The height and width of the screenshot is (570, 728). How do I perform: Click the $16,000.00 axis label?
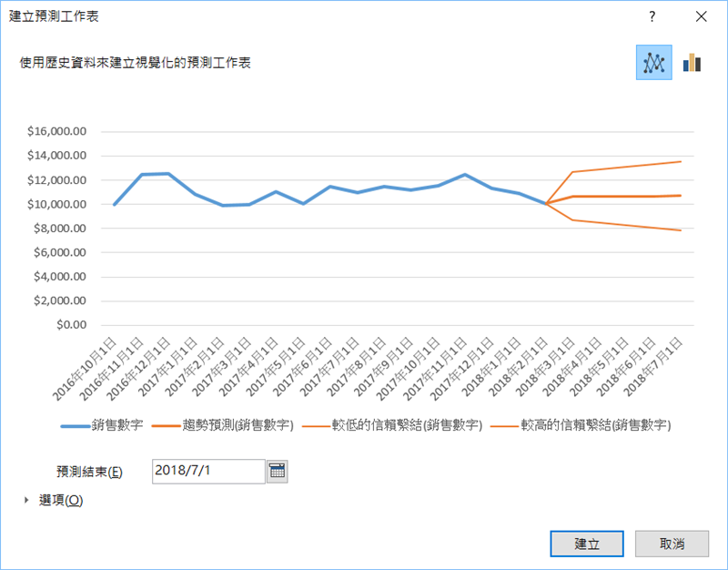tap(56, 131)
